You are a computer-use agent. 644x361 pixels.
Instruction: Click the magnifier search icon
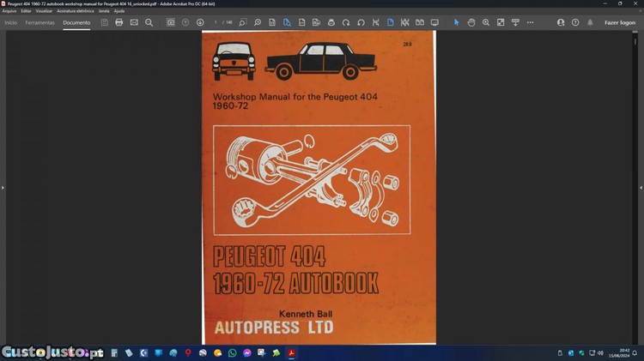point(149,22)
